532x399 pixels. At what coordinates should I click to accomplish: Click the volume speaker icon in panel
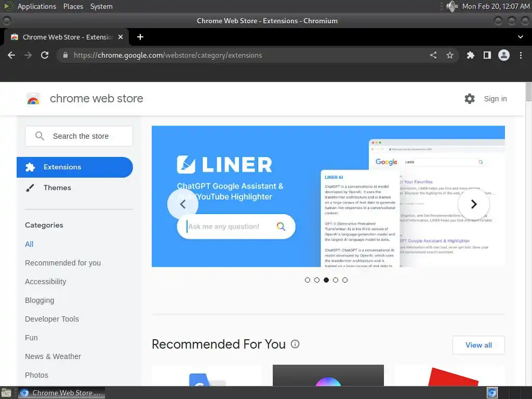[x=452, y=6]
